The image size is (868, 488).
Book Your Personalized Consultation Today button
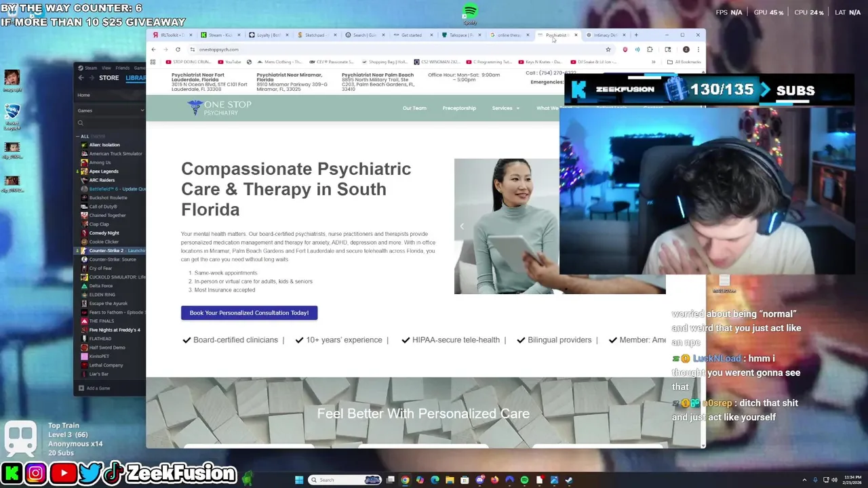click(x=249, y=312)
